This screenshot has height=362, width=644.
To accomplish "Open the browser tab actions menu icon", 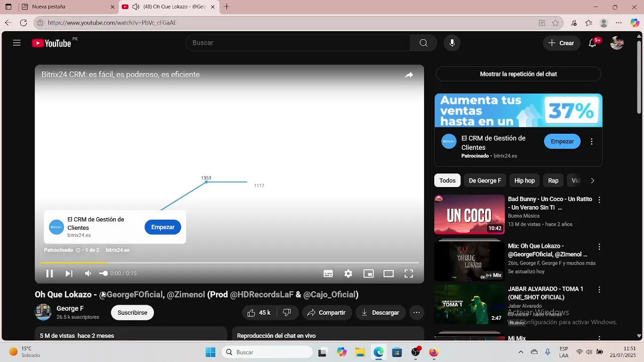I will click(9, 7).
